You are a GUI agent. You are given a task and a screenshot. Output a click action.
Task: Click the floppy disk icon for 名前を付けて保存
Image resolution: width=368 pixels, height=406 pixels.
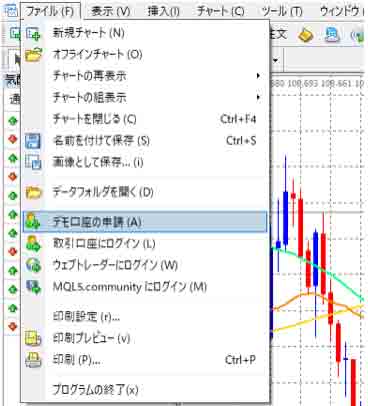tap(33, 141)
